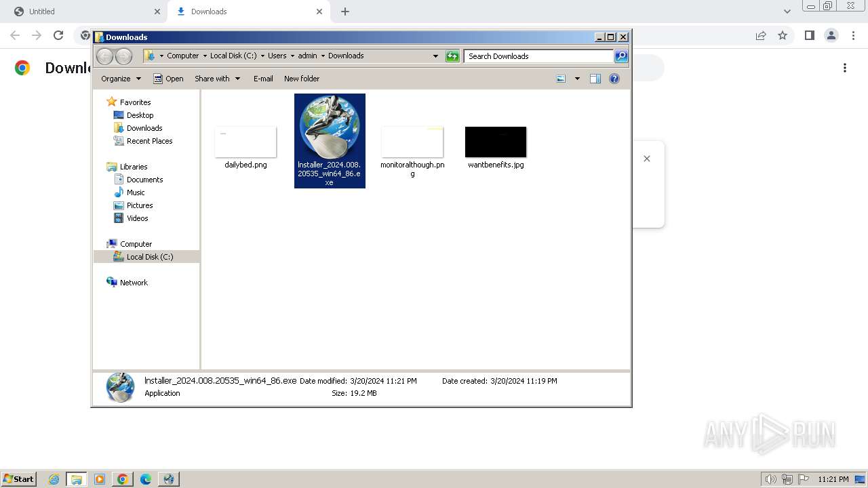Viewport: 868px width, 488px height.
Task: Dismiss the download card with X
Action: pos(647,159)
